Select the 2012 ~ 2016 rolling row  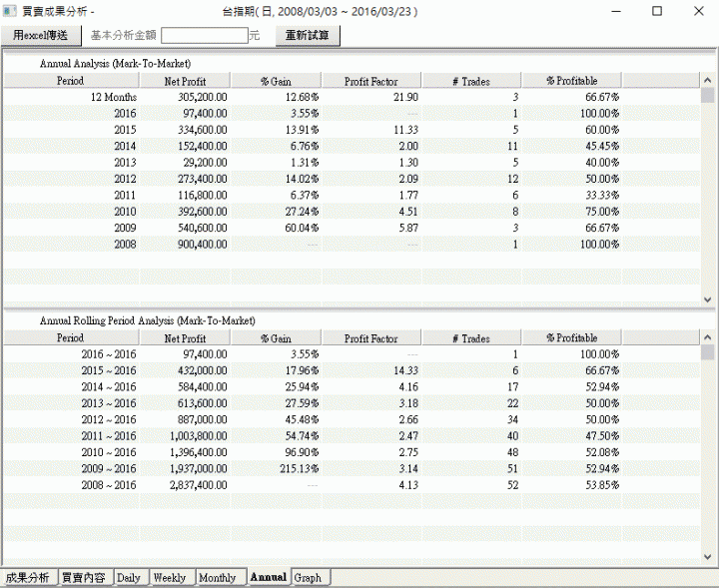[352, 419]
